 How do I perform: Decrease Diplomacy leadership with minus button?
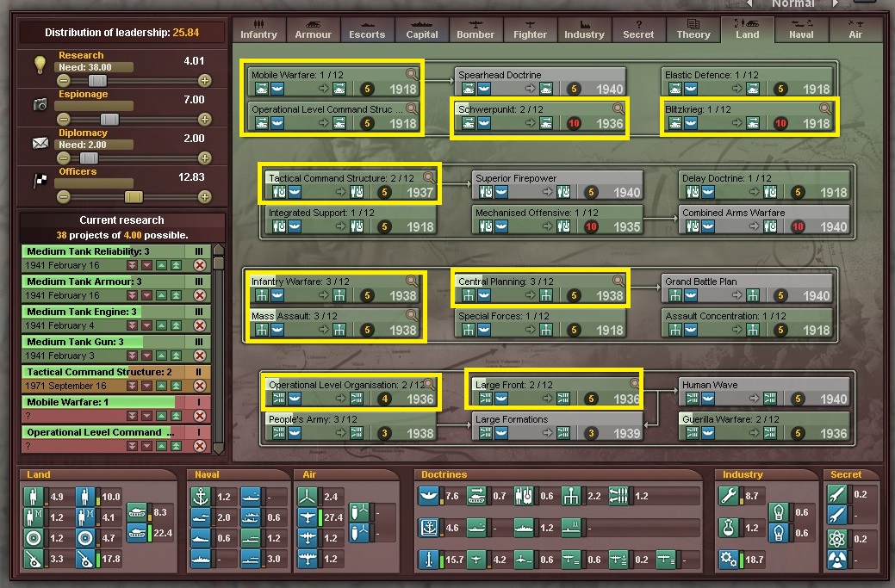tap(64, 158)
